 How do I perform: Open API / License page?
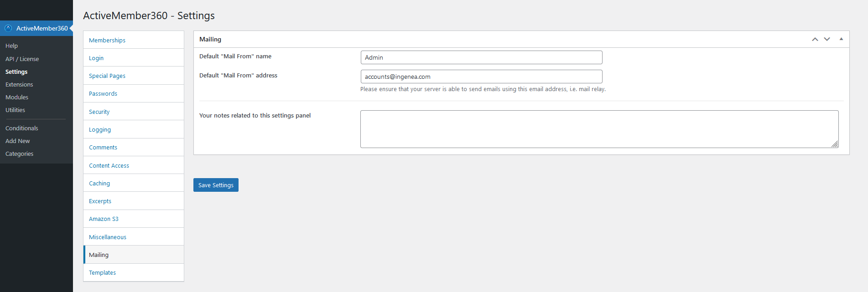pyautogui.click(x=22, y=59)
